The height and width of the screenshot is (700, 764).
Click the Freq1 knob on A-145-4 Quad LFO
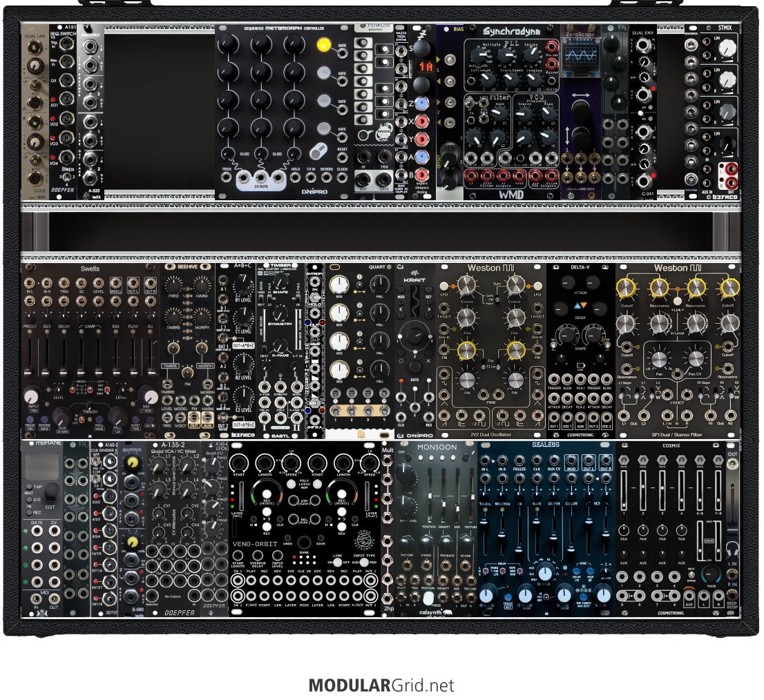[x=211, y=467]
